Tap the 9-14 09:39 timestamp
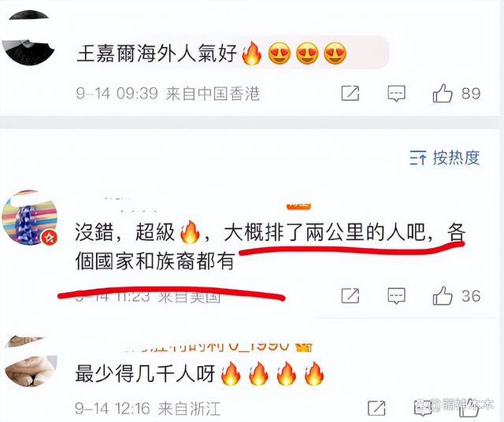Screen dimensions: 504x422 (117, 94)
